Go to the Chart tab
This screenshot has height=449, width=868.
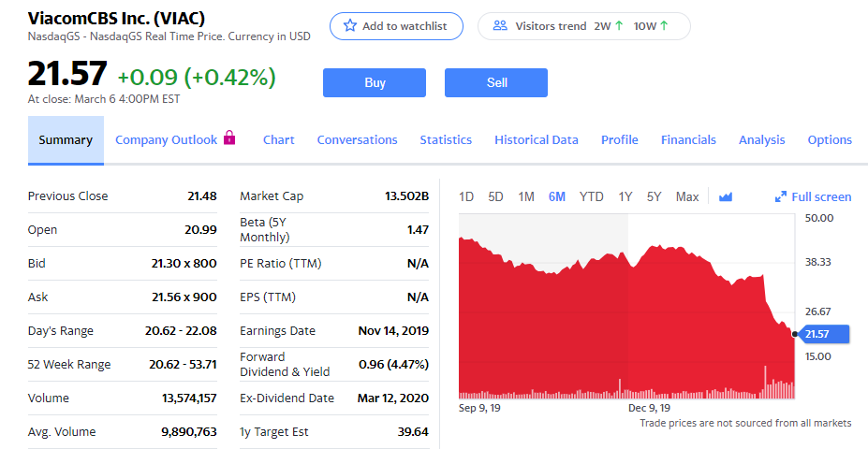click(x=278, y=140)
